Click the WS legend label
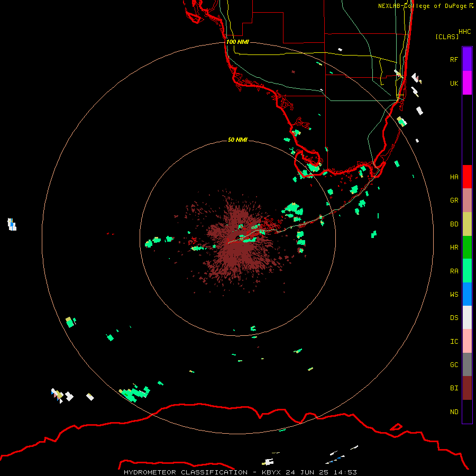The height and width of the screenshot is (476, 476). point(454,294)
